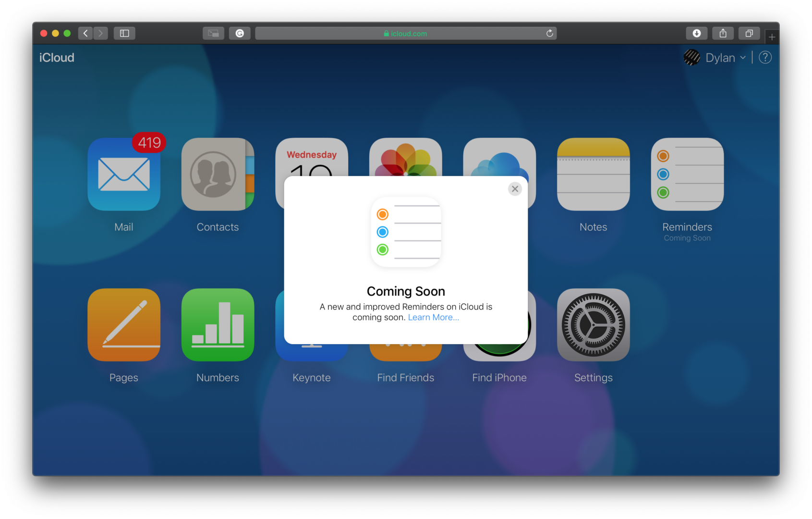Open the iCloud Settings app icon

pos(594,325)
